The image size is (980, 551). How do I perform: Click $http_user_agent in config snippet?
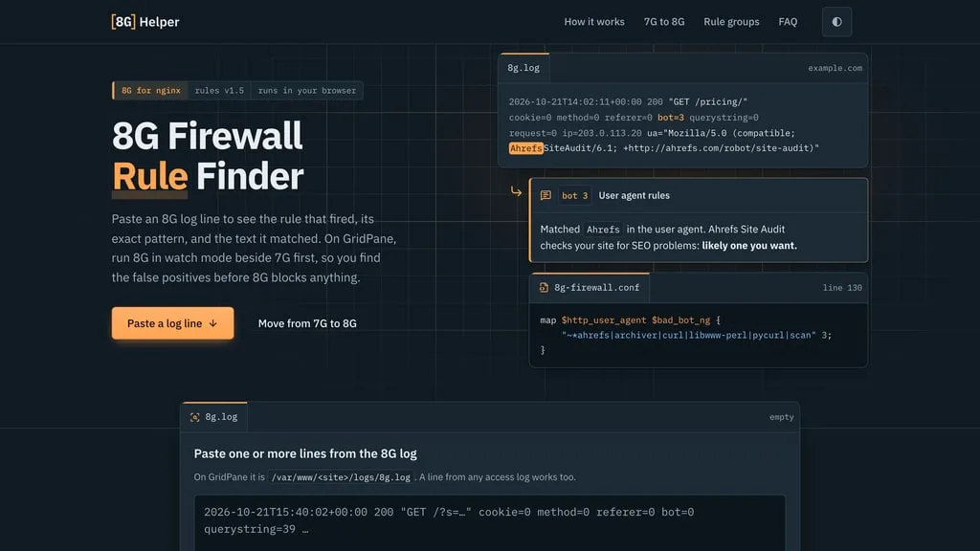coord(604,320)
